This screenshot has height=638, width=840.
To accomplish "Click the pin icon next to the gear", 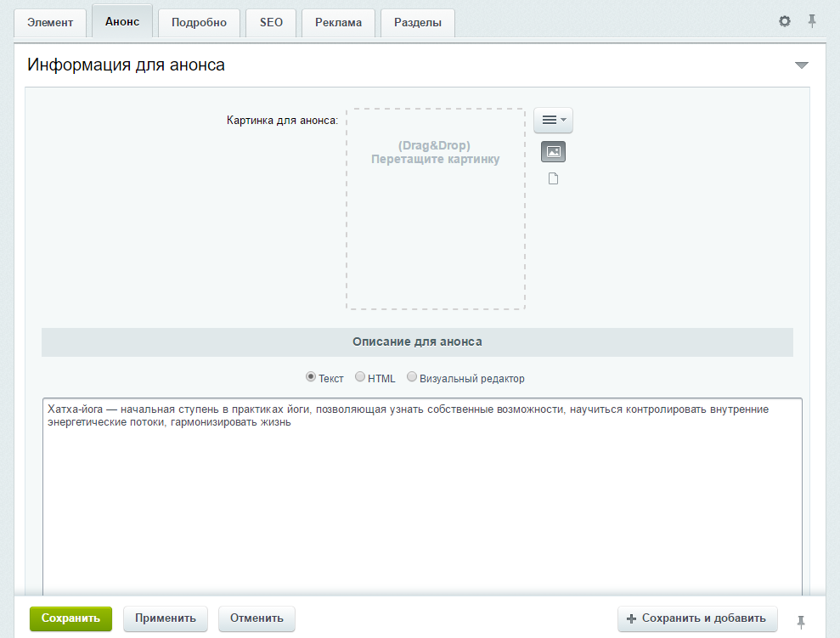I will click(x=812, y=21).
